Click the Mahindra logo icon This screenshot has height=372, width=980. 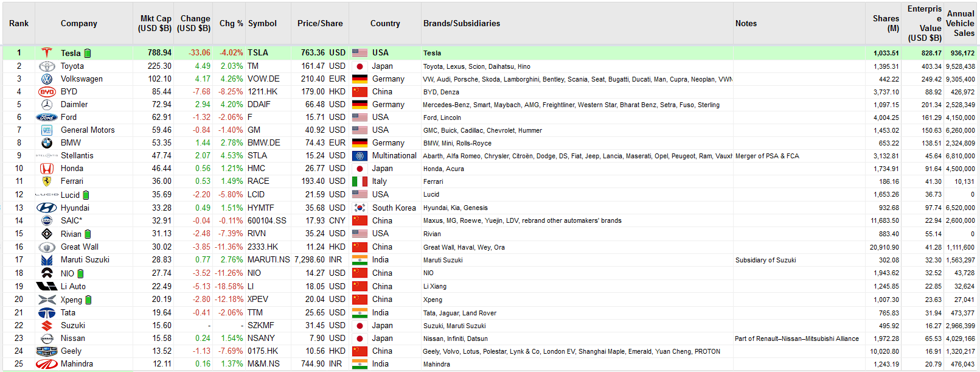47,364
